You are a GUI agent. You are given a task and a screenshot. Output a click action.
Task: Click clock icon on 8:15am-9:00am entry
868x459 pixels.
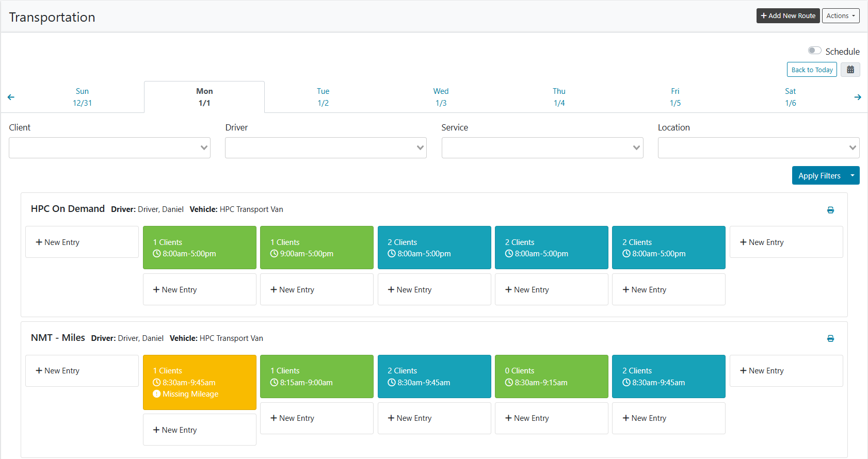274,383
